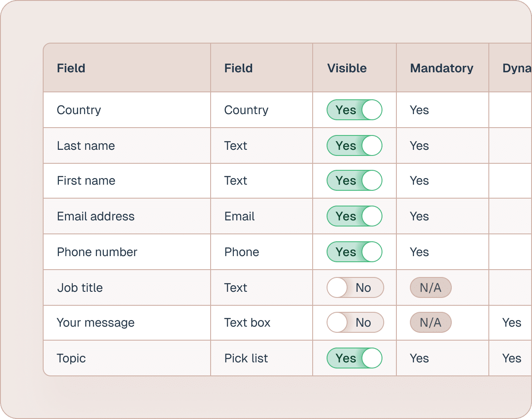Click the N/A badge in the Job title row
The image size is (532, 419).
[430, 288]
